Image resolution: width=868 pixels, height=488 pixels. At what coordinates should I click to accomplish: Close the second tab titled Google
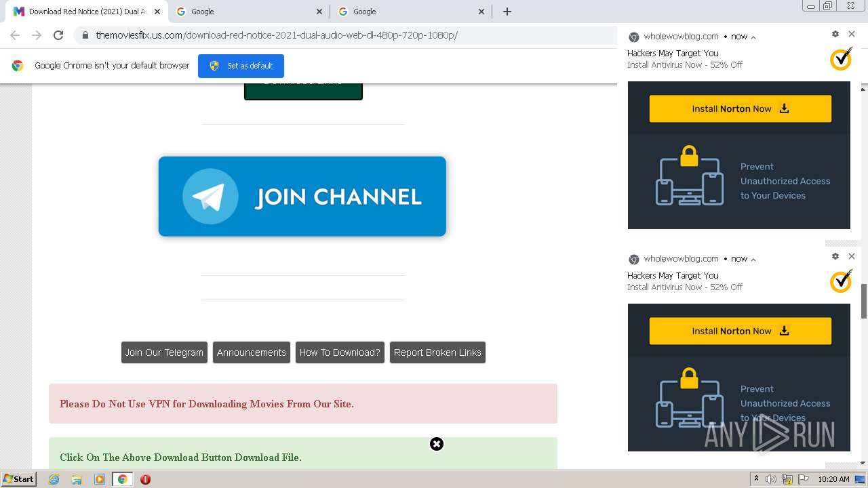pos(319,12)
